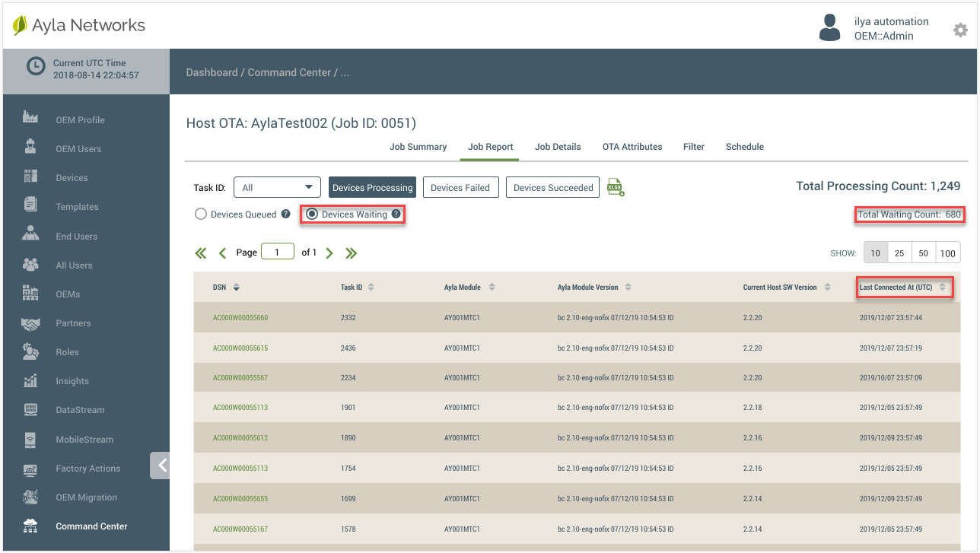This screenshot has width=980, height=553.
Task: Open DSN AC000W00055655 link
Action: (x=240, y=499)
